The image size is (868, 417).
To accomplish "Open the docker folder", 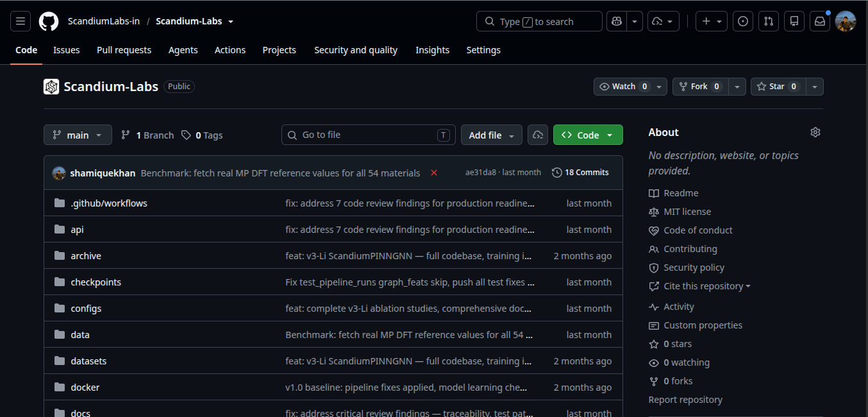I will (85, 387).
